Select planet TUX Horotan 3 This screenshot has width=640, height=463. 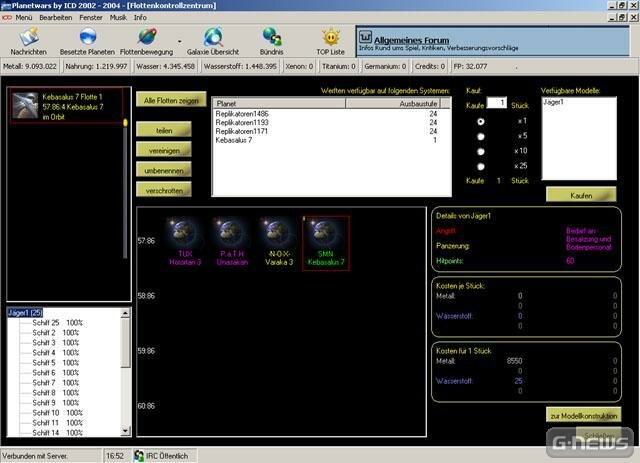pos(185,243)
